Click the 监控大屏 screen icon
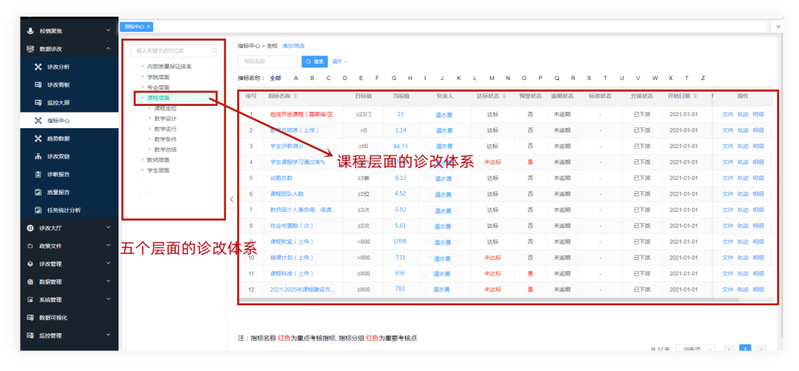The image size is (799, 371). (38, 102)
